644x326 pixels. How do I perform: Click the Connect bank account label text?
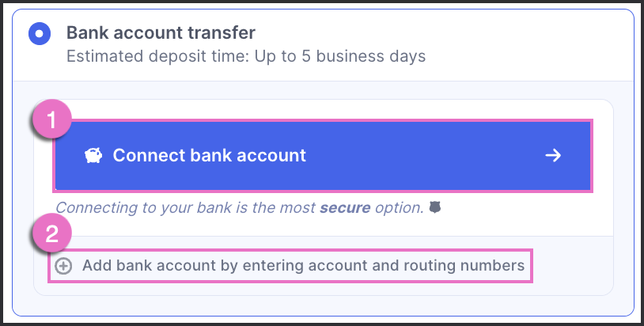pos(209,156)
